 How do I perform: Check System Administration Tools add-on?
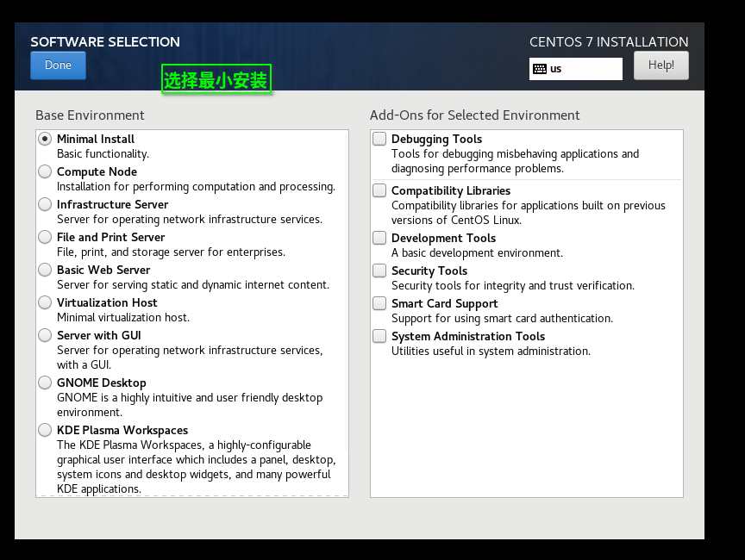click(379, 336)
